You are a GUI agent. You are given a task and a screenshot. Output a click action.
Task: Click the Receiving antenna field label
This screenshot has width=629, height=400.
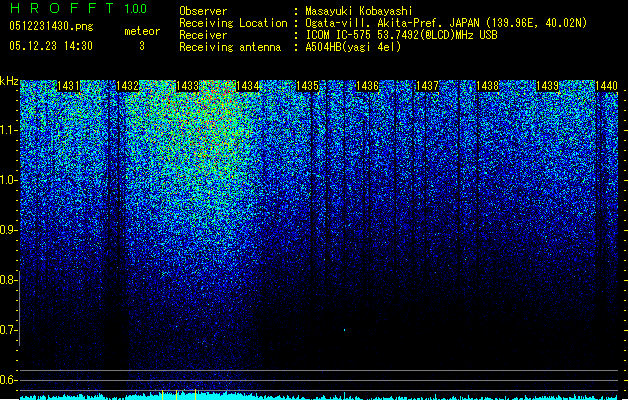click(x=230, y=47)
